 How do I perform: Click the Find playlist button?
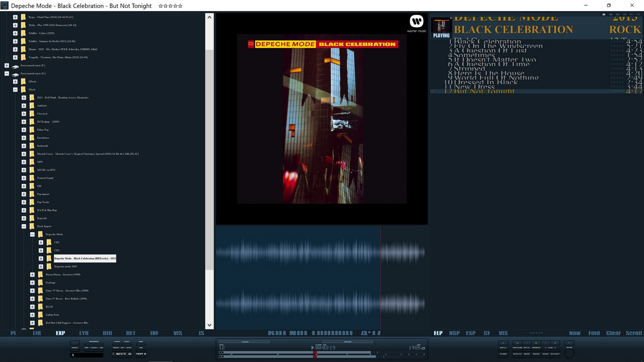point(594,333)
